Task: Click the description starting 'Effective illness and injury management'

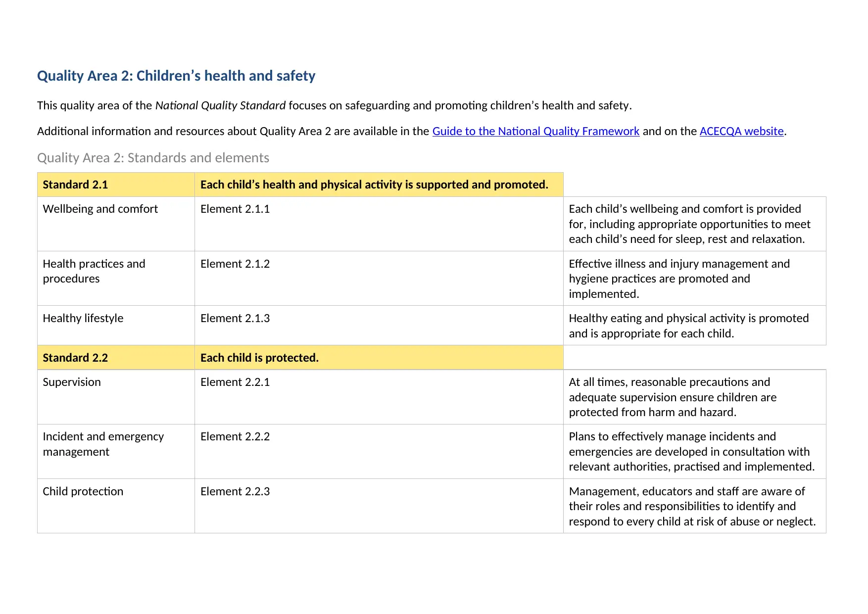Action: point(695,278)
